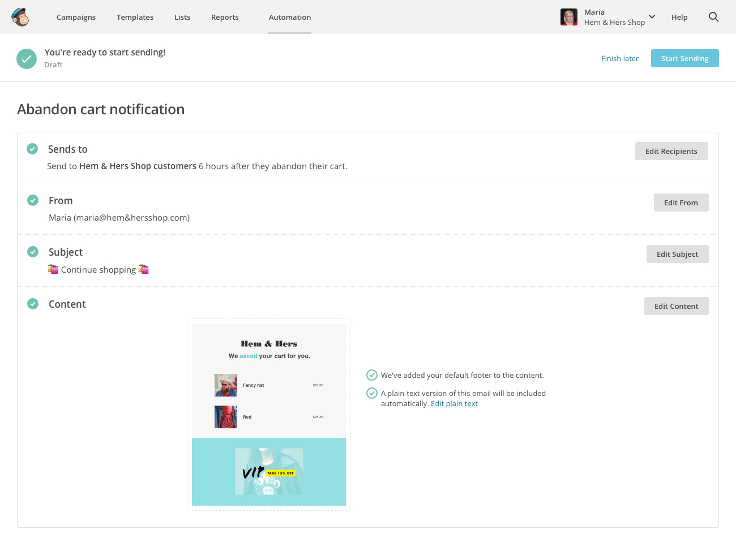
Task: Click the Edit Recipients button
Action: 671,151
